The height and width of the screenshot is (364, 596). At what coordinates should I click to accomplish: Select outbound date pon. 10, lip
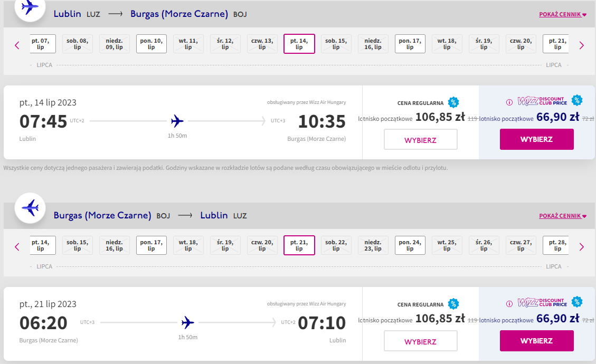[152, 44]
